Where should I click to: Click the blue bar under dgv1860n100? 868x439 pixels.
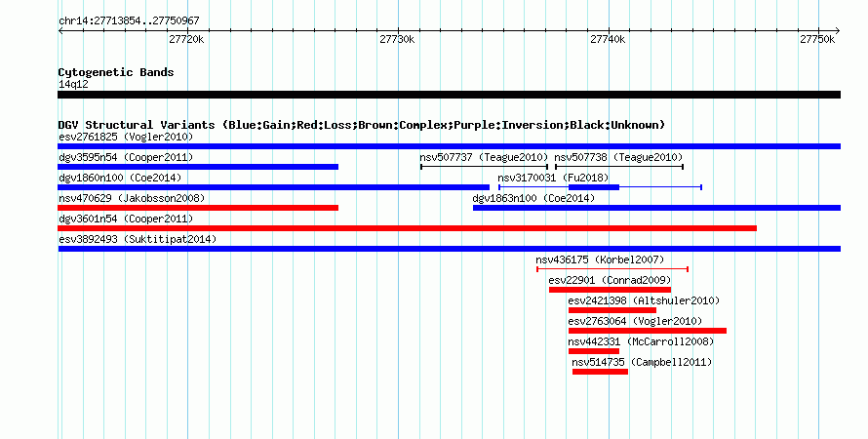[x=273, y=187]
